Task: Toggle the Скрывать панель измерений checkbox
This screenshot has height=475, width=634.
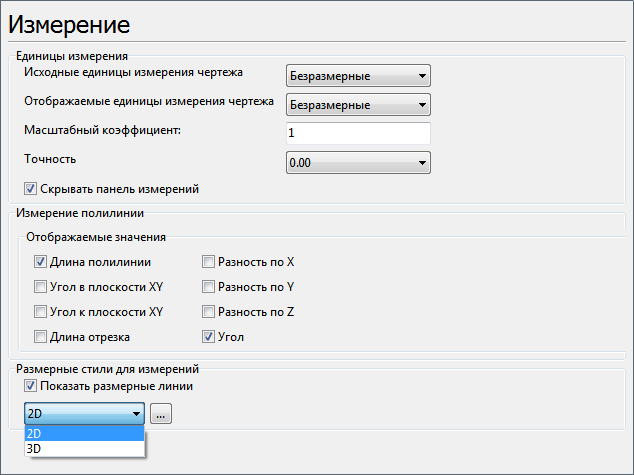Action: 30,188
